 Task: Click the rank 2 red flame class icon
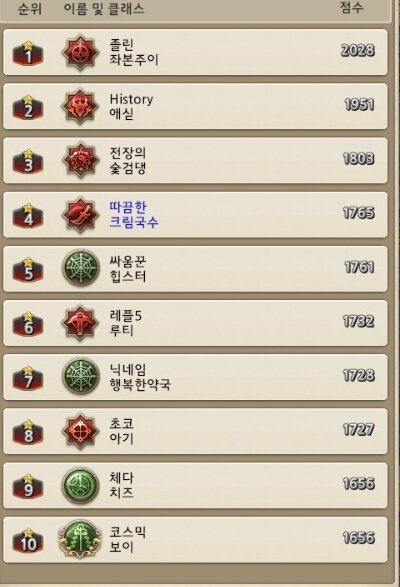80,106
